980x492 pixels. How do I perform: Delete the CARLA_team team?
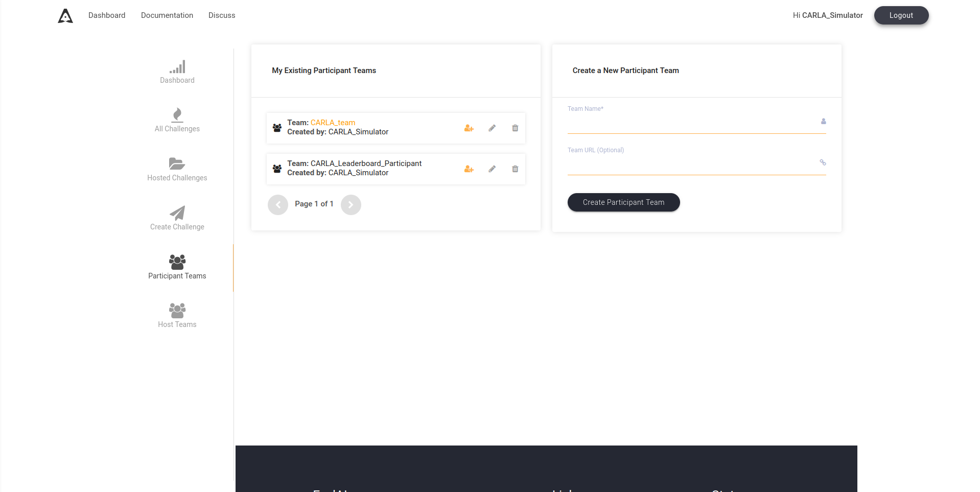click(x=515, y=128)
